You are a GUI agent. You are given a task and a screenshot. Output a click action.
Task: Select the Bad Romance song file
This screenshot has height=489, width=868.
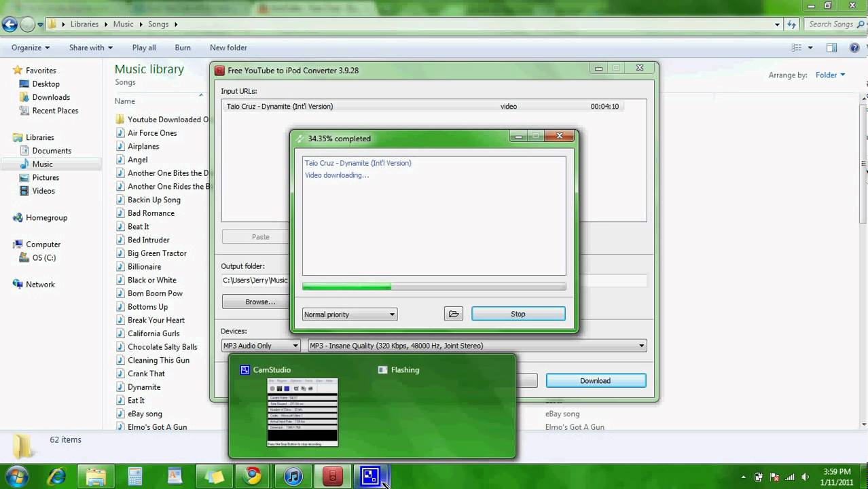click(151, 213)
